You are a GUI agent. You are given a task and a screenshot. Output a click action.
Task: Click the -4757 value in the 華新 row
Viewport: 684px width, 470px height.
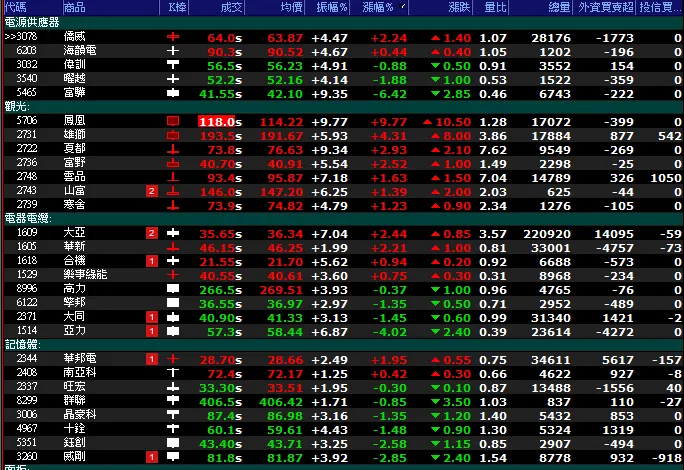(x=616, y=248)
